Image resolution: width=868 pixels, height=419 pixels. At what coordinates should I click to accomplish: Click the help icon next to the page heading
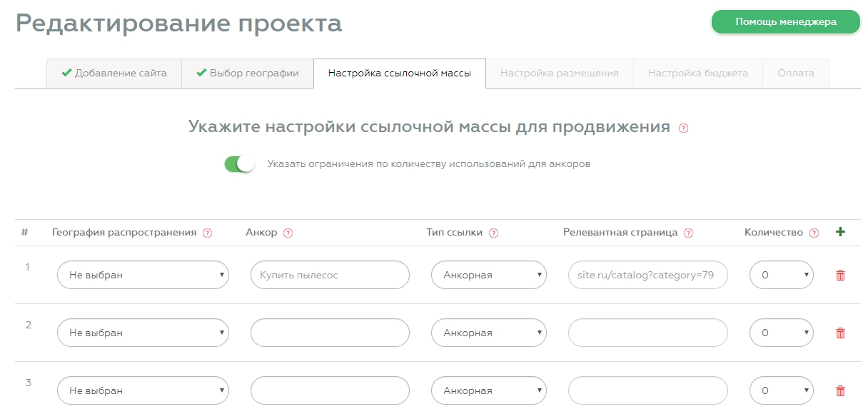pos(683,128)
